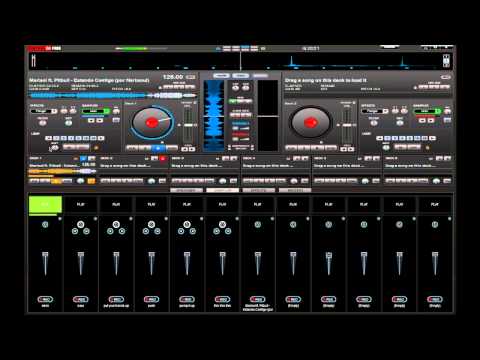Image resolution: width=480 pixels, height=360 pixels.
Task: Select first pill tab above center waveform
Action: [221, 76]
